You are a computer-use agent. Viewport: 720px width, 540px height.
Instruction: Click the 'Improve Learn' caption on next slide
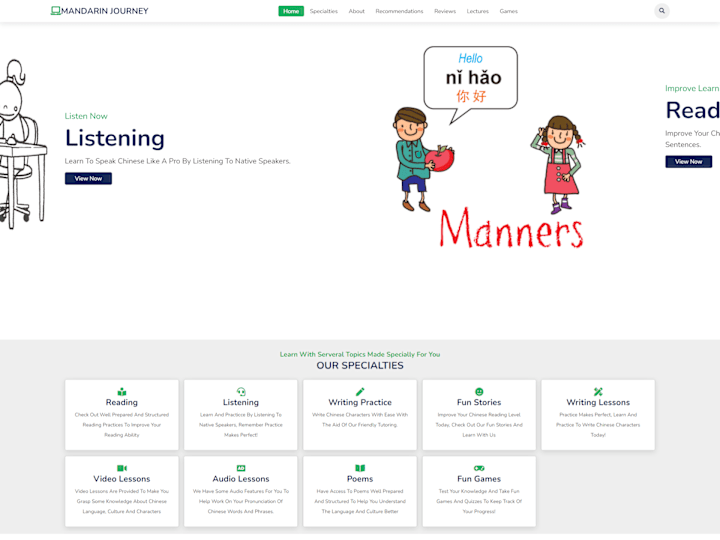(692, 88)
